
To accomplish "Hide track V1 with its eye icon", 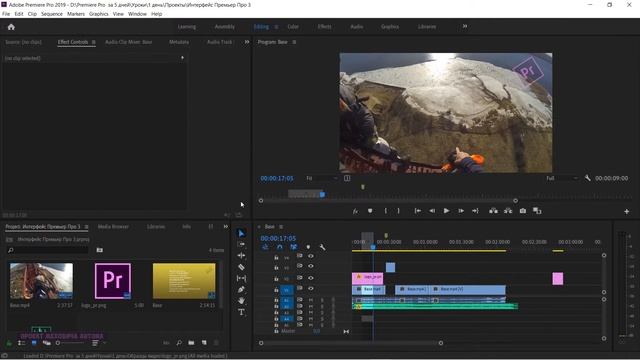I will pyautogui.click(x=311, y=289).
